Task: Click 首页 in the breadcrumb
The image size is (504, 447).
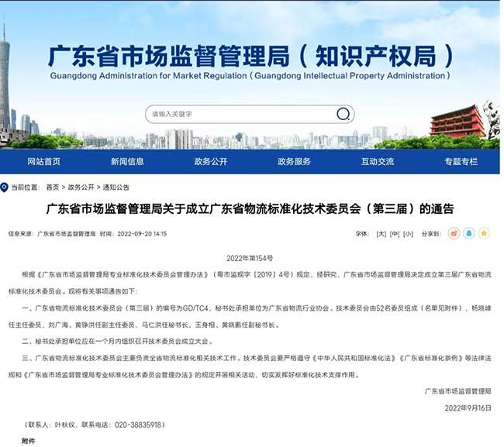Action: tap(52, 187)
